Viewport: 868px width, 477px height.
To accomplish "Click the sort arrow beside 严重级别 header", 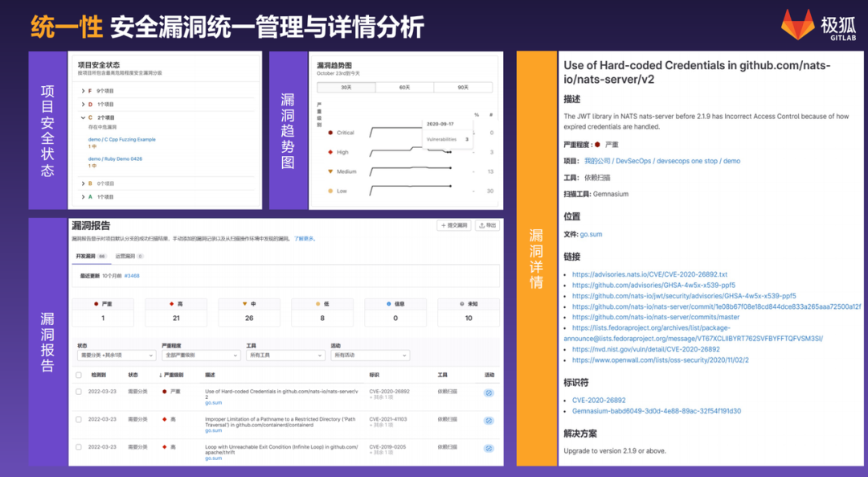I will pos(161,375).
